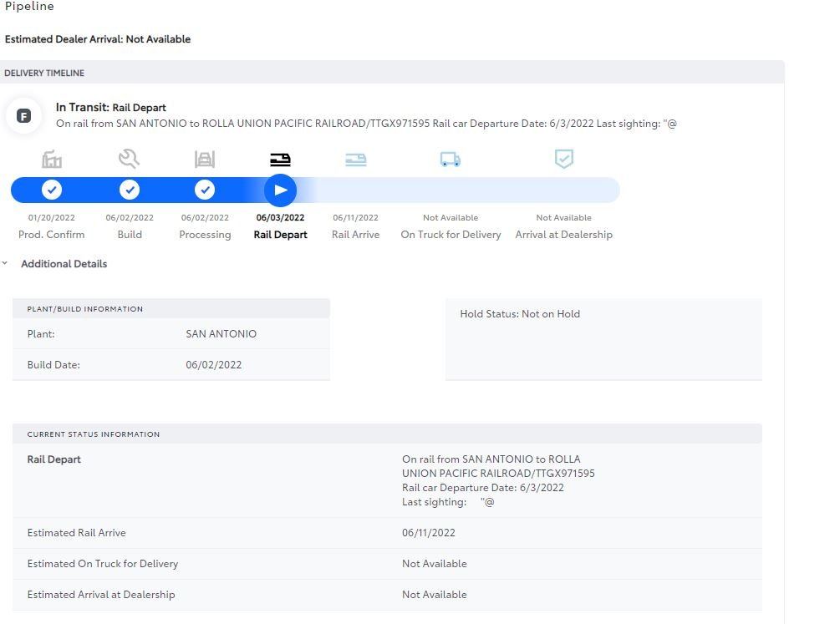Click the Arrival at Dealership stage label
Viewport: 840px width, 624px height.
coord(564,235)
